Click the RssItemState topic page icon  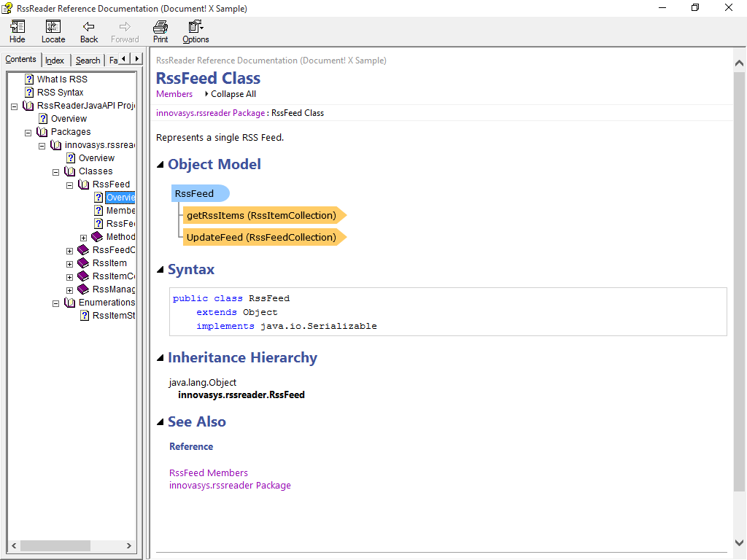point(85,315)
